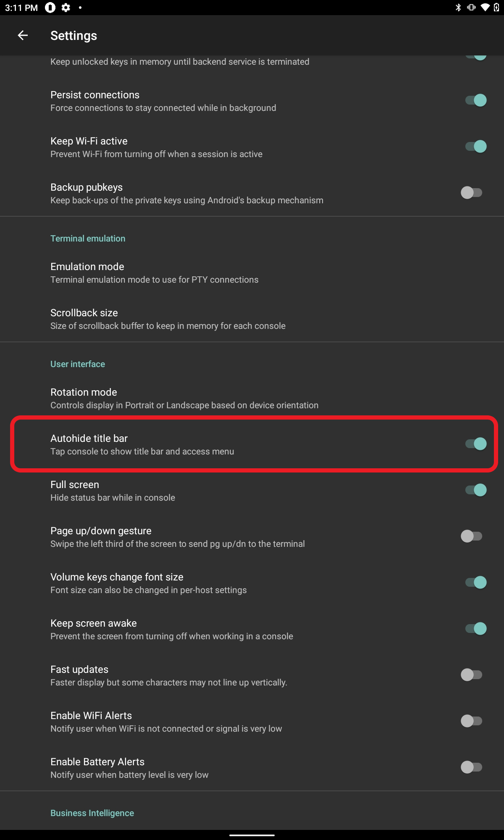Tap the Bluetooth icon in status bar

pos(458,8)
